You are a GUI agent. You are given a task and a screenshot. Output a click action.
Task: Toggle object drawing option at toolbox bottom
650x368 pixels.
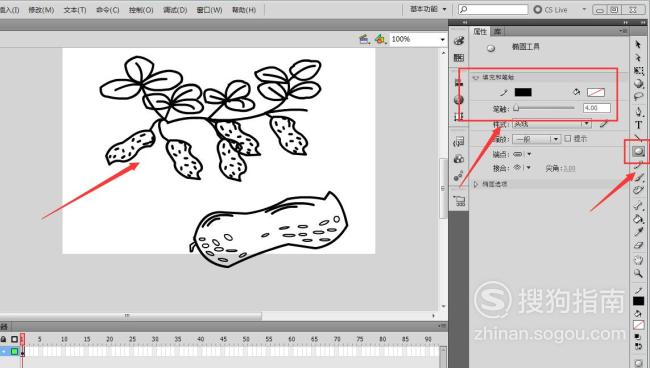[x=638, y=363]
